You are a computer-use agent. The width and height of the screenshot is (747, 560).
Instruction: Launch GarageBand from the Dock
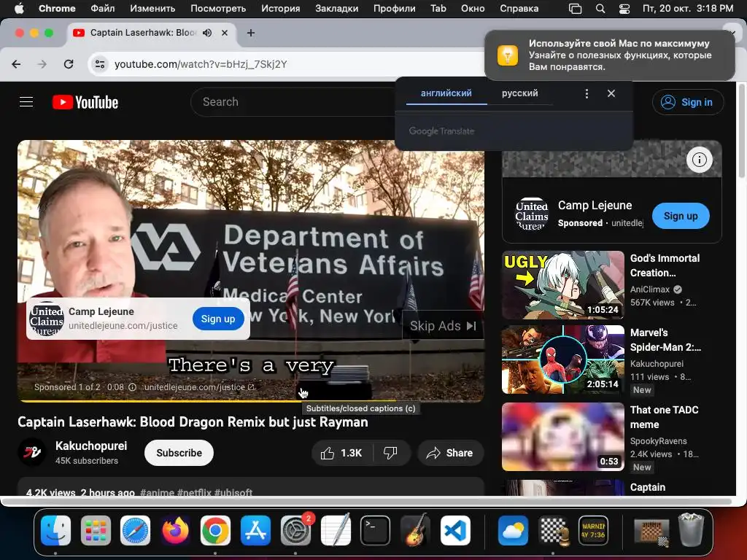[x=415, y=530]
